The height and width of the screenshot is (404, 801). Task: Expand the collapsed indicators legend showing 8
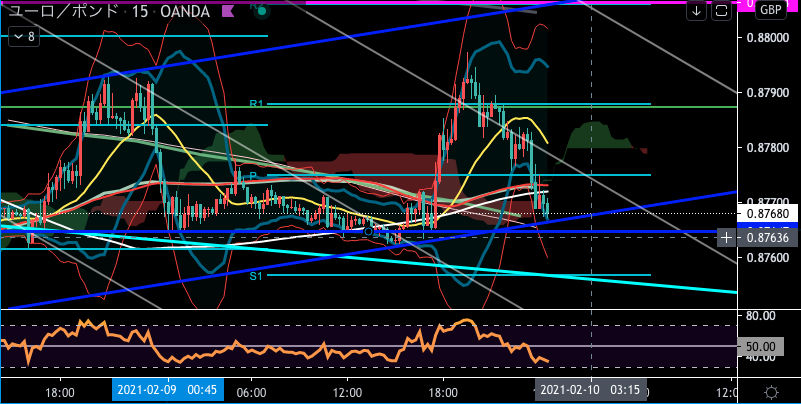(x=24, y=36)
